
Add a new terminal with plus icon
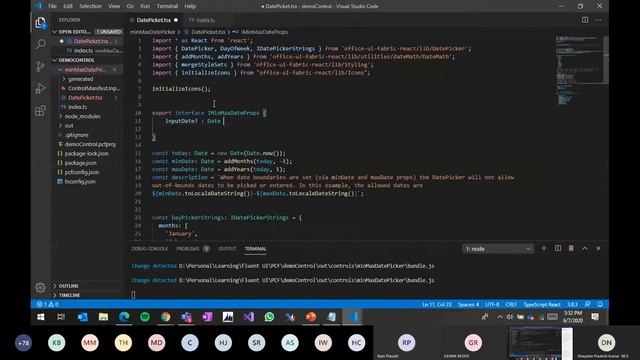coord(544,248)
